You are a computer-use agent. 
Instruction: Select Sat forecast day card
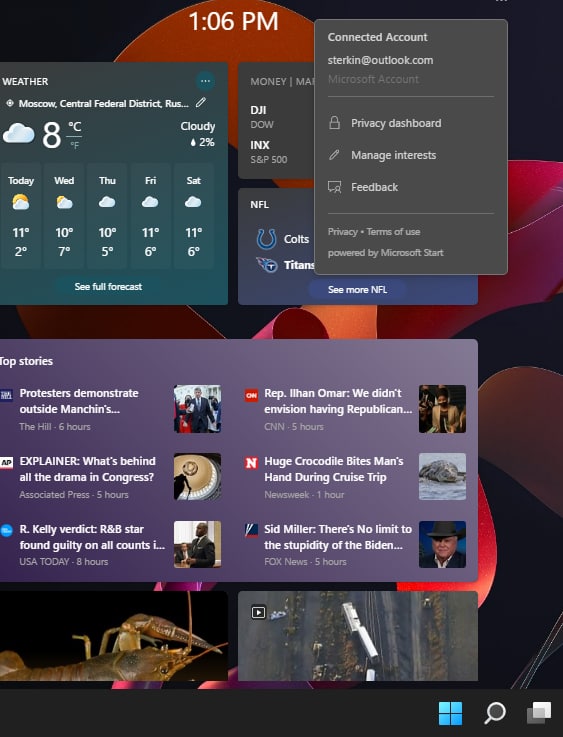[x=194, y=216]
